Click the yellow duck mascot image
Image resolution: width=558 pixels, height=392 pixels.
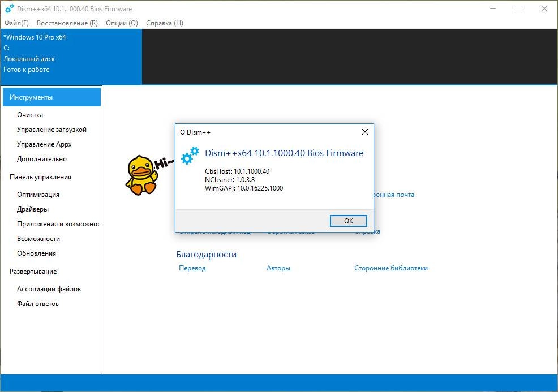tap(141, 175)
